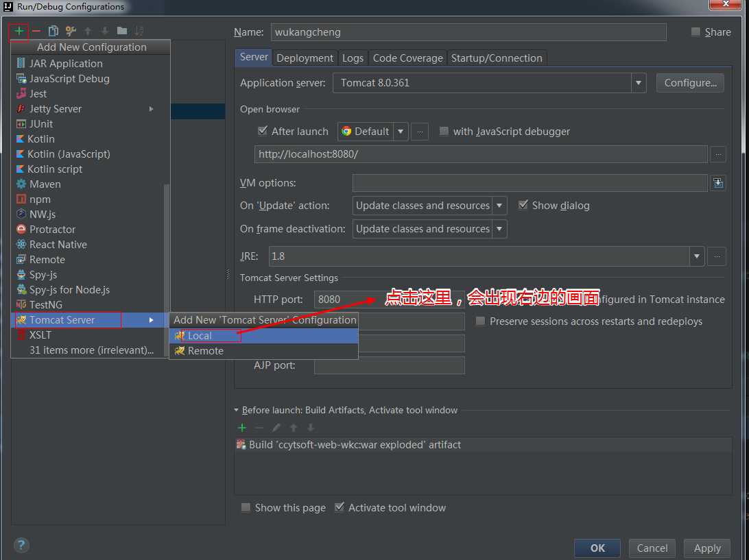The image size is (749, 560).
Task: Toggle Activate tool window checkbox
Action: coord(339,507)
